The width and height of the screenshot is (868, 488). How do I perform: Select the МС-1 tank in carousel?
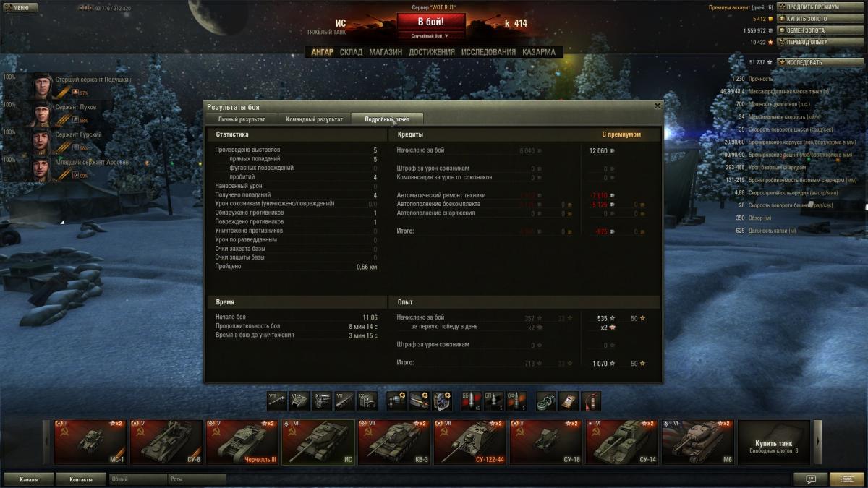pos(90,442)
